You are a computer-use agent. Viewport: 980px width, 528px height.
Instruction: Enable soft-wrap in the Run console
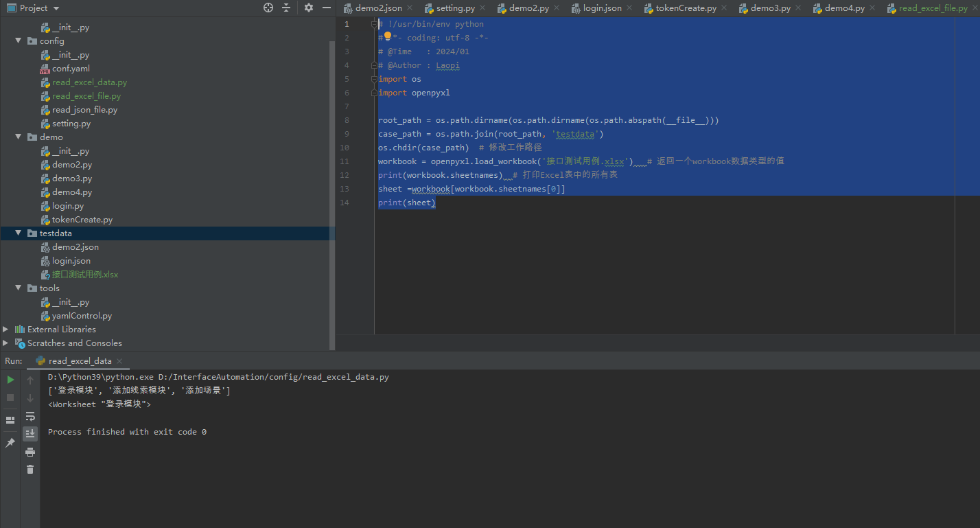click(30, 417)
